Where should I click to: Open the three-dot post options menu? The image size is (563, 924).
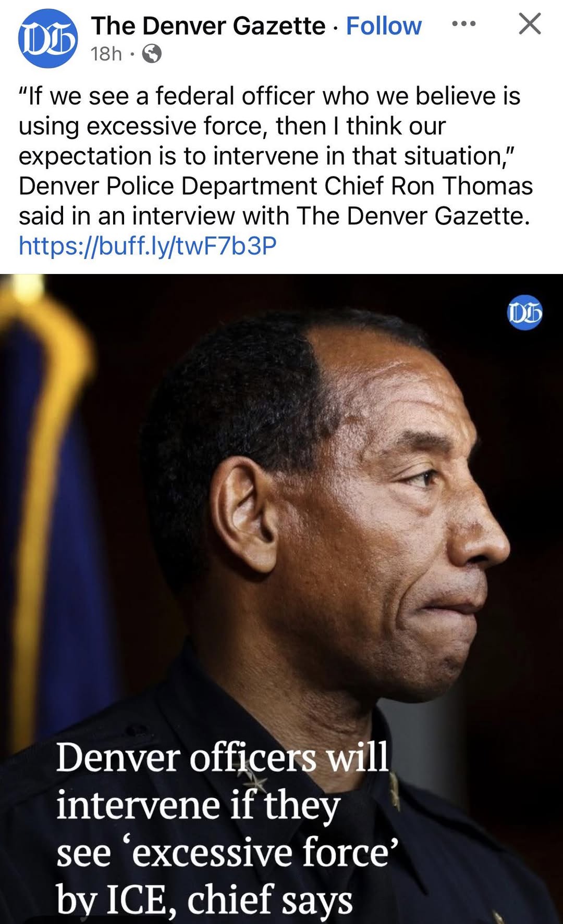click(x=463, y=24)
